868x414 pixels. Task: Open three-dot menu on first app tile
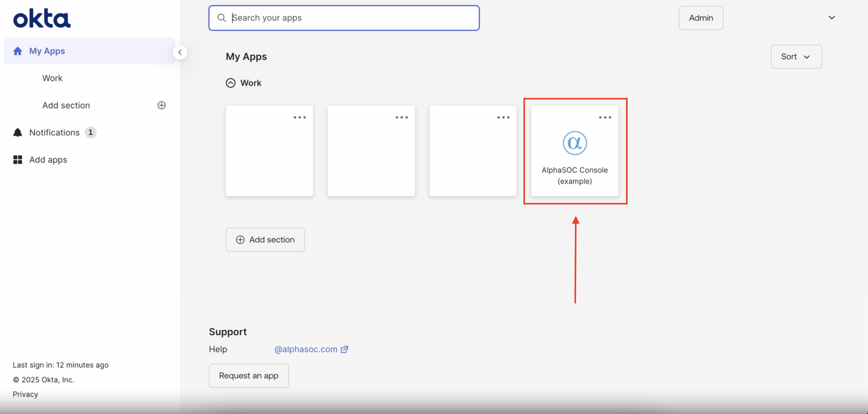tap(299, 117)
